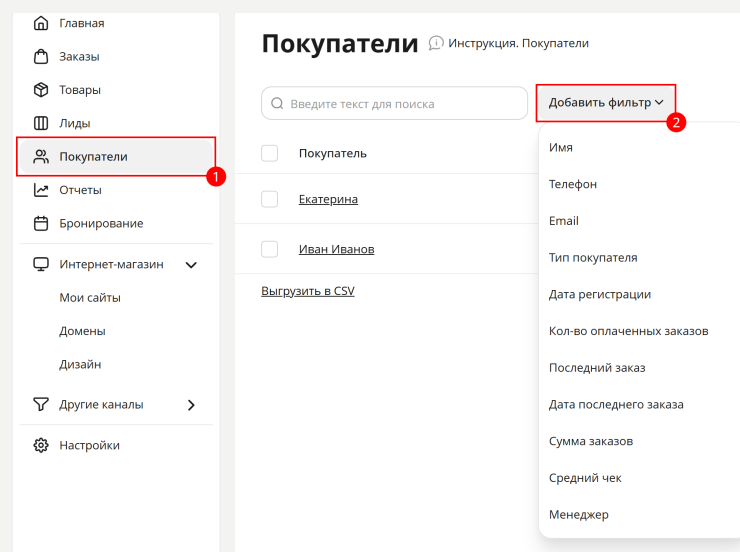Image resolution: width=740 pixels, height=552 pixels.
Task: Click the calendar icon beside Бронирование
Action: pyautogui.click(x=41, y=223)
